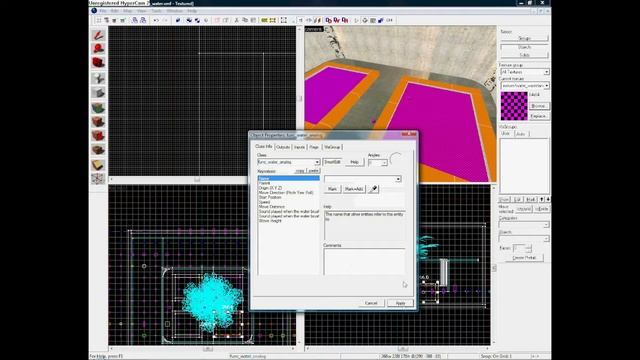Click the red Groups selection mode toolbar icon
This screenshot has width=640, height=360.
[x=328, y=20]
